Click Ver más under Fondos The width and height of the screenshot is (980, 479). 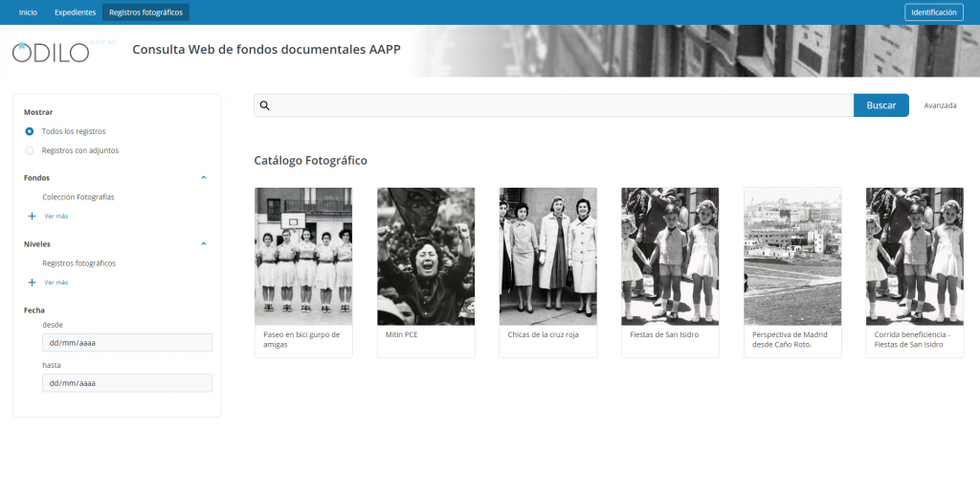coord(56,217)
